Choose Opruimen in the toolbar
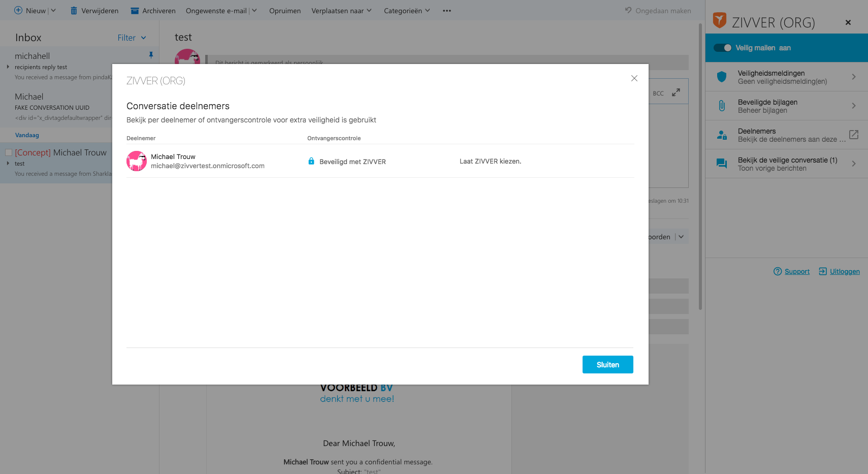Image resolution: width=868 pixels, height=474 pixels. click(285, 11)
